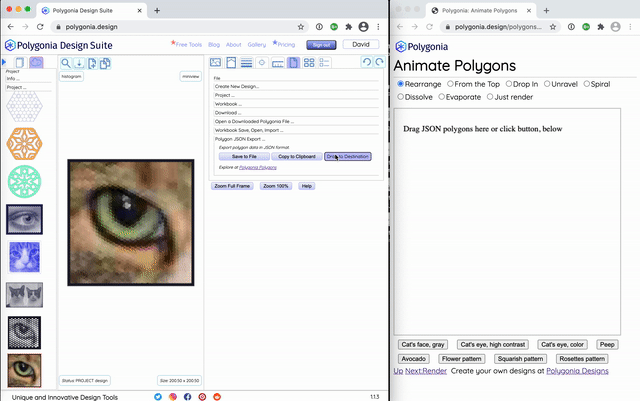Select the Spiral radio option
The width and height of the screenshot is (640, 401).
click(587, 84)
